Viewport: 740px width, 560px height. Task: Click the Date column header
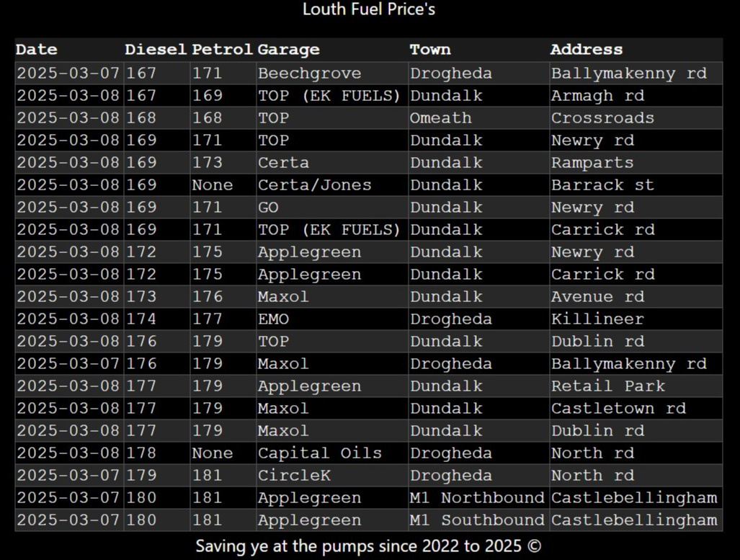click(69, 50)
